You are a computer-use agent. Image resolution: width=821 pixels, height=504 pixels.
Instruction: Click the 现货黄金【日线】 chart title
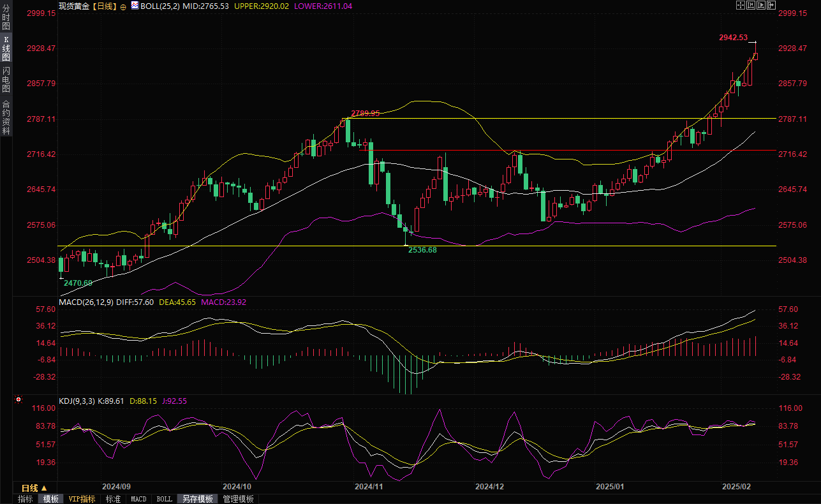click(x=88, y=6)
